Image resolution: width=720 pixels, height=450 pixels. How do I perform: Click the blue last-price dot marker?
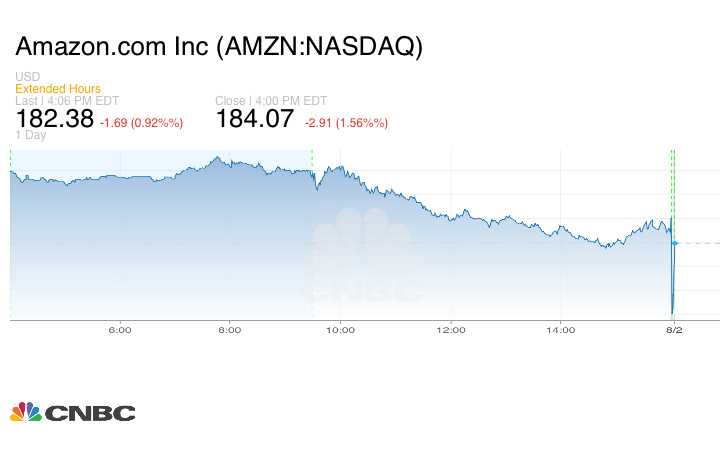pos(675,243)
